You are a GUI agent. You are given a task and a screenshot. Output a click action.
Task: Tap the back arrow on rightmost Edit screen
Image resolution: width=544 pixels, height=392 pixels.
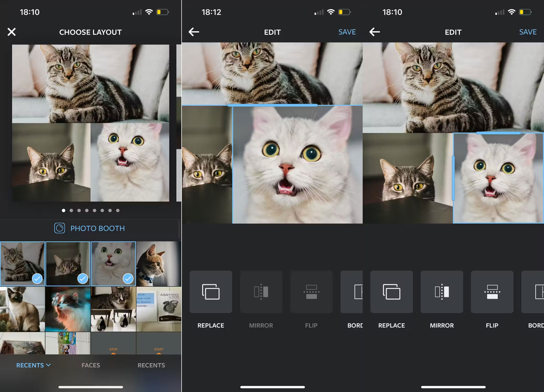coord(374,32)
